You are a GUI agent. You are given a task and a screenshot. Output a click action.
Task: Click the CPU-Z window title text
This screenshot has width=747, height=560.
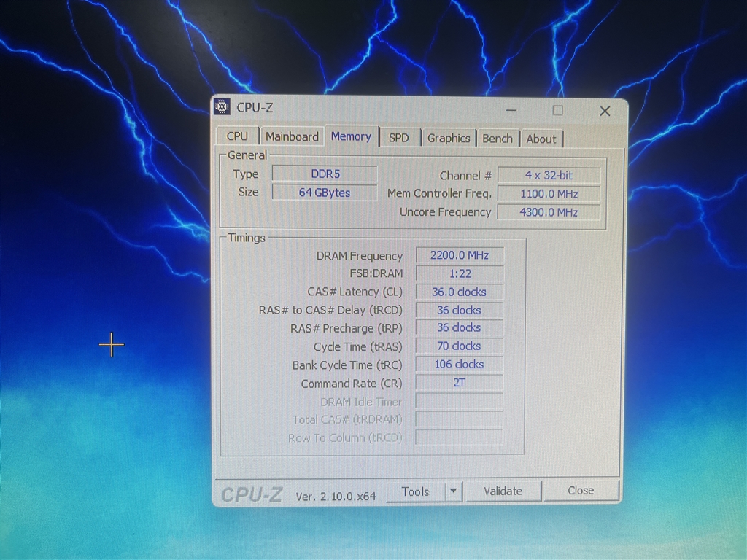pyautogui.click(x=255, y=108)
